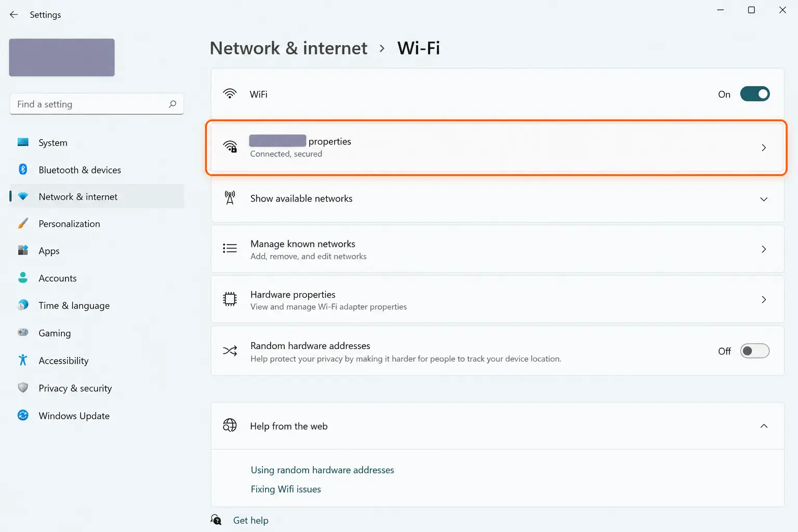This screenshot has height=532, width=798.
Task: Click the globe icon beside Help from web
Action: [x=230, y=425]
